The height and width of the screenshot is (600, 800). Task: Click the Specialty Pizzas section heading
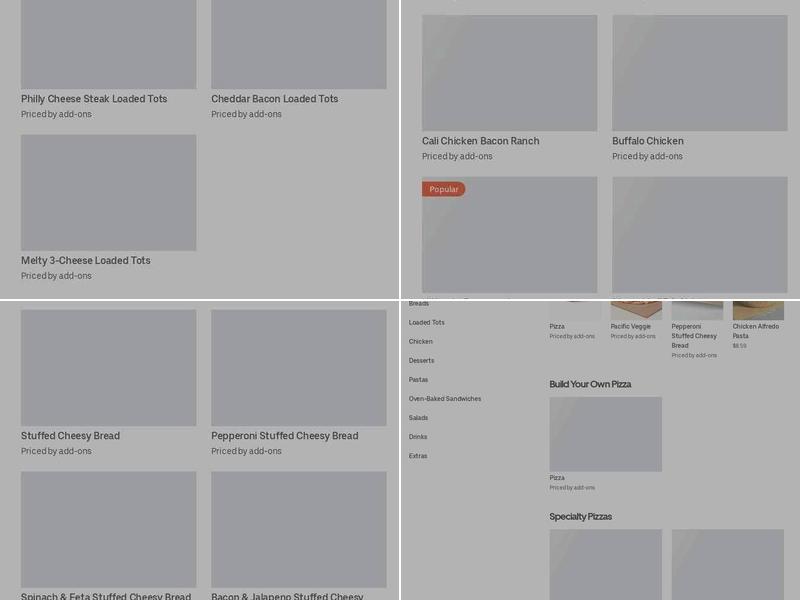coord(580,517)
